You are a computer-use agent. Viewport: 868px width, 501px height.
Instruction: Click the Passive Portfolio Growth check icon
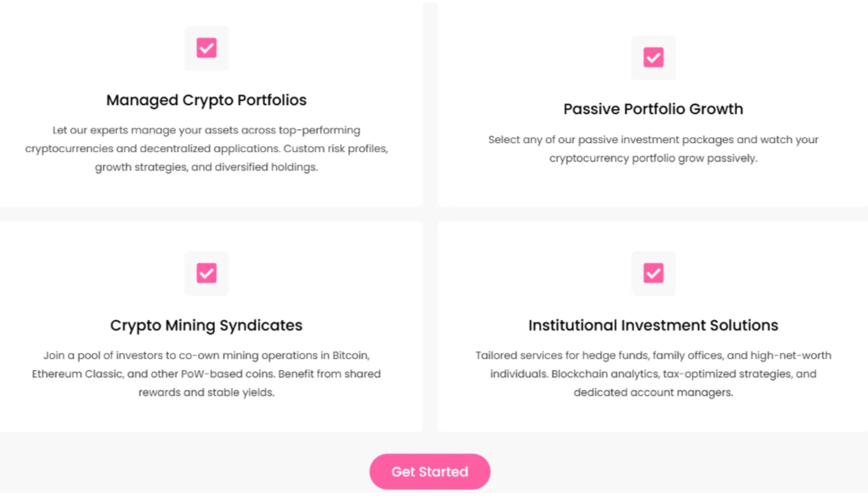click(x=653, y=57)
